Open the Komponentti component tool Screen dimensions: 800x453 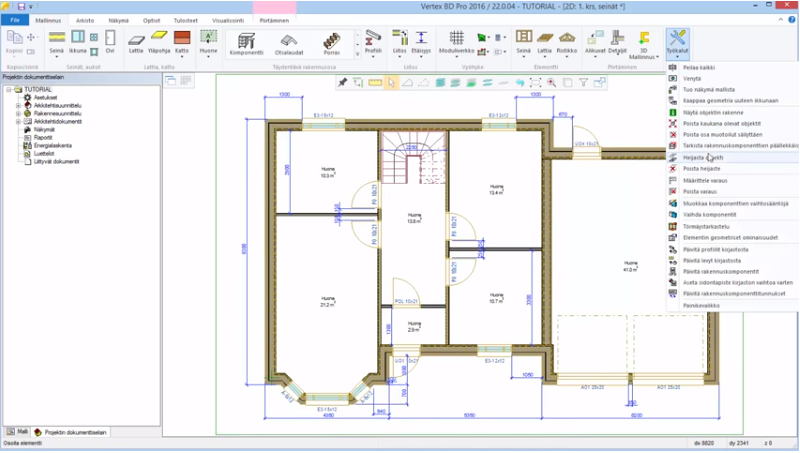point(247,41)
